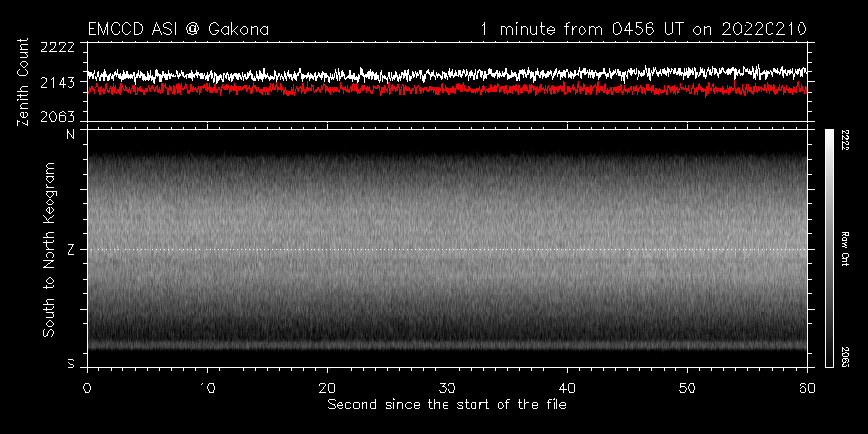This screenshot has height=434, width=868.
Task: Click the red zenith count trace
Action: click(448, 88)
